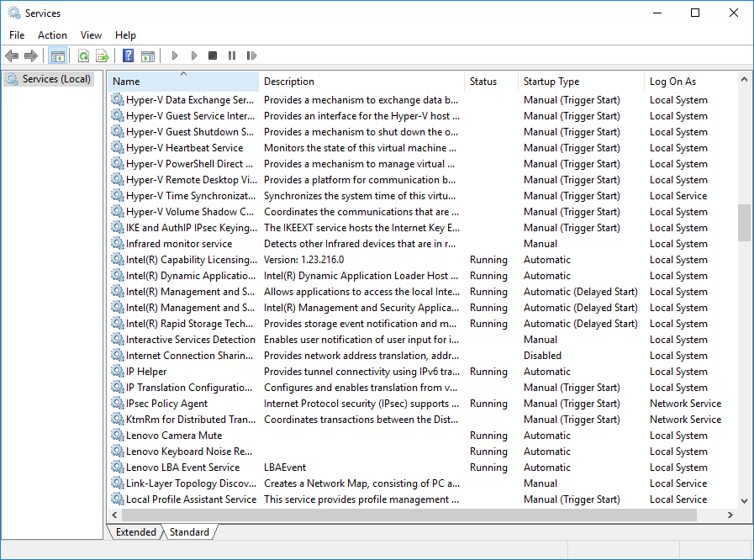This screenshot has height=560, width=754.
Task: Sort the list by the Status column header
Action: [x=483, y=82]
